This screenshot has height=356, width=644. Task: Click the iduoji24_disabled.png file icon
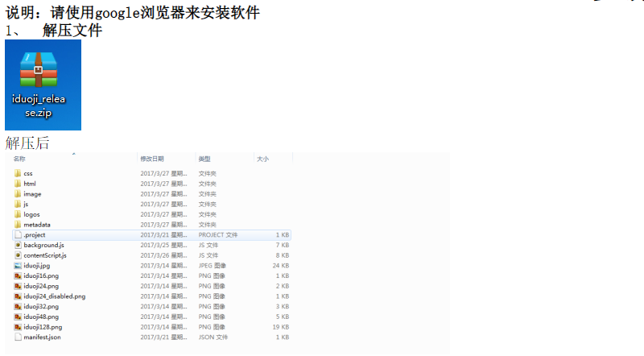click(18, 296)
